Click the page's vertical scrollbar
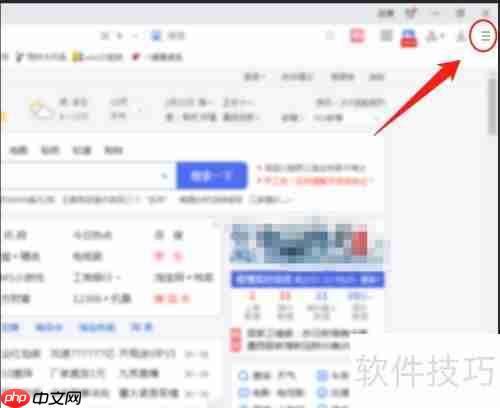500x408 pixels. (x=492, y=107)
